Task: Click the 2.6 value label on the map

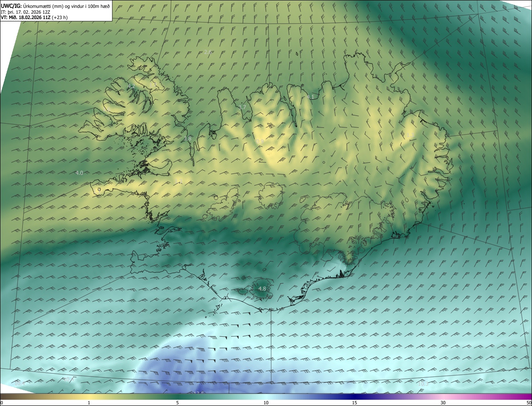Action: tap(208, 52)
